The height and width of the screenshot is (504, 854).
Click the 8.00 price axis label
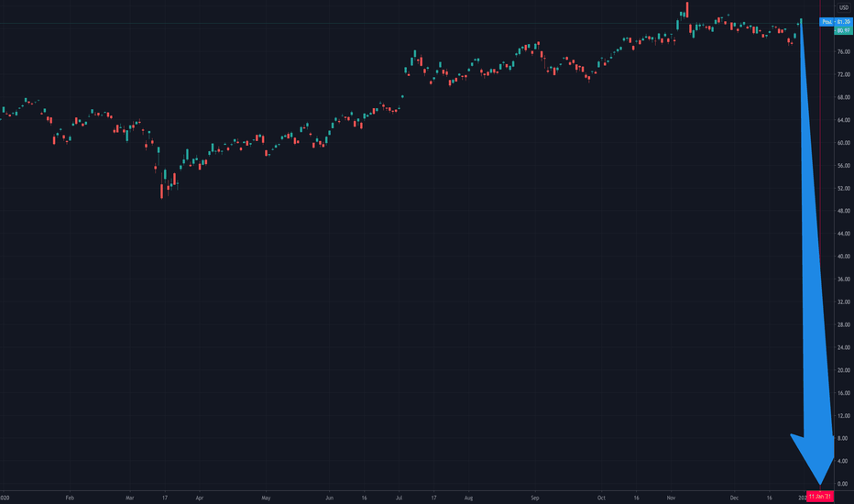click(843, 439)
